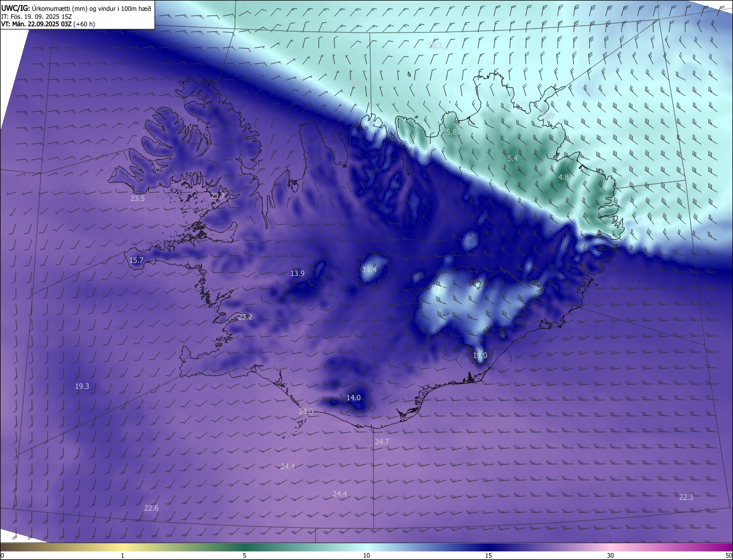This screenshot has width=733, height=560.
Task: Click the 23.5 value label on the map
Action: click(x=137, y=198)
